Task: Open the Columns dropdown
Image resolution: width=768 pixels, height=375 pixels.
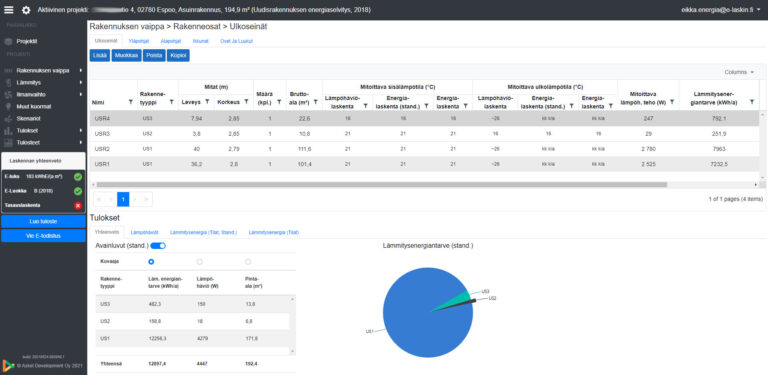Action: click(739, 72)
